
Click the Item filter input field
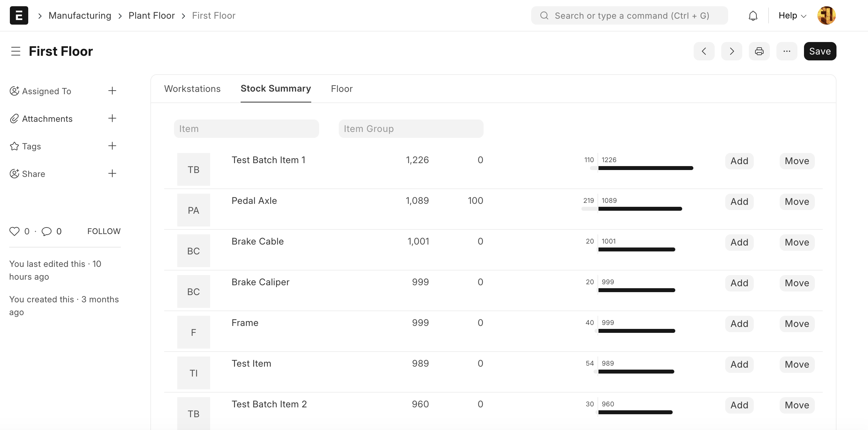246,129
